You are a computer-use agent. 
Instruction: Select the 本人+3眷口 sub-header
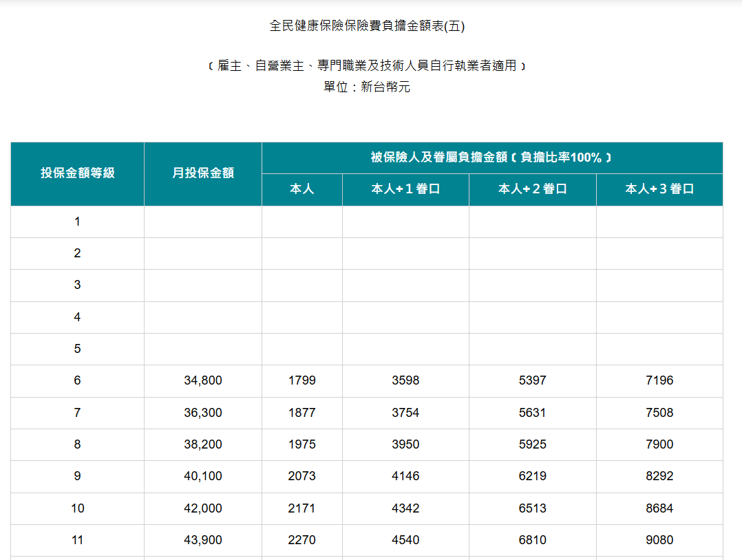[659, 189]
